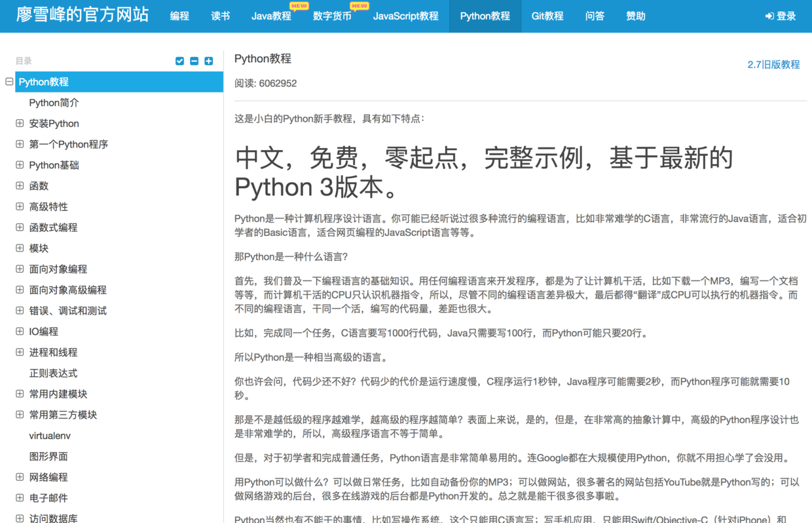Open Python基础 chapter link

click(54, 165)
